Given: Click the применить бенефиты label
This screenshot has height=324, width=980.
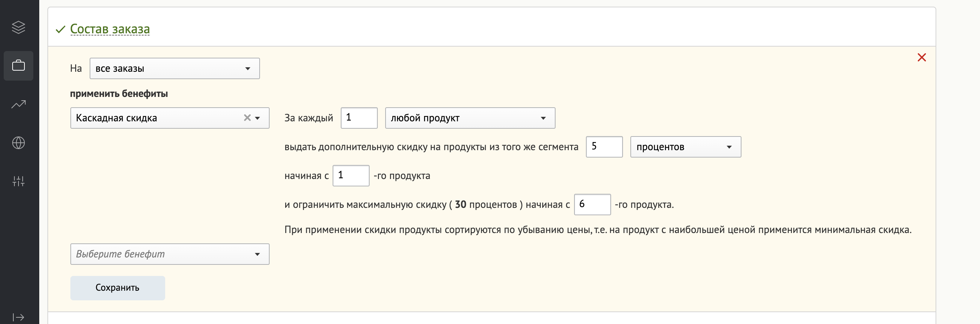Looking at the screenshot, I should pos(119,94).
